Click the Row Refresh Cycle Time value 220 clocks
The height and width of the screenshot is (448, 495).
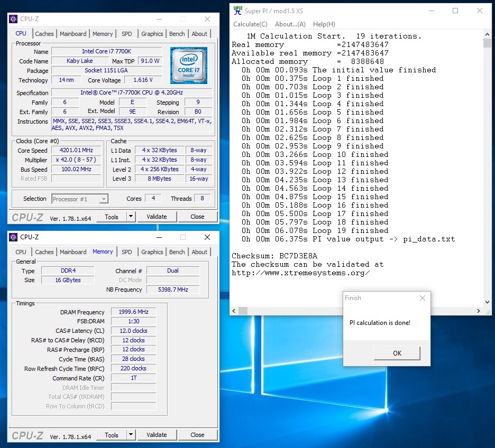pyautogui.click(x=134, y=368)
